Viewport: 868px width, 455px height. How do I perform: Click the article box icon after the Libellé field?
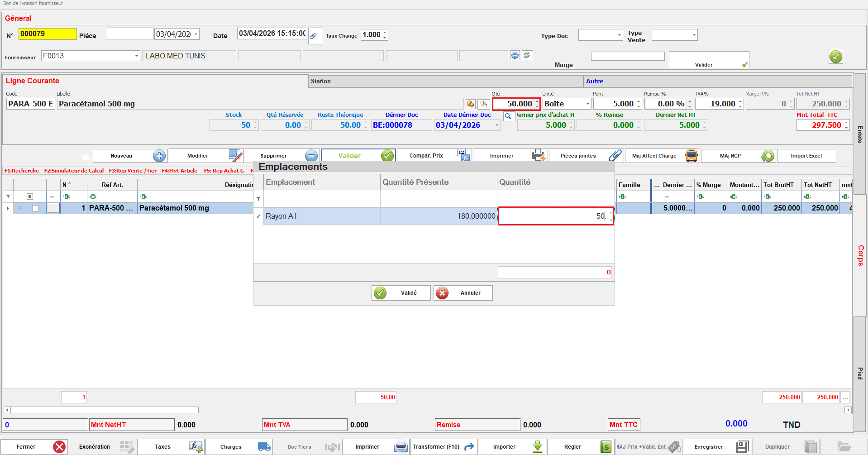[x=471, y=104]
